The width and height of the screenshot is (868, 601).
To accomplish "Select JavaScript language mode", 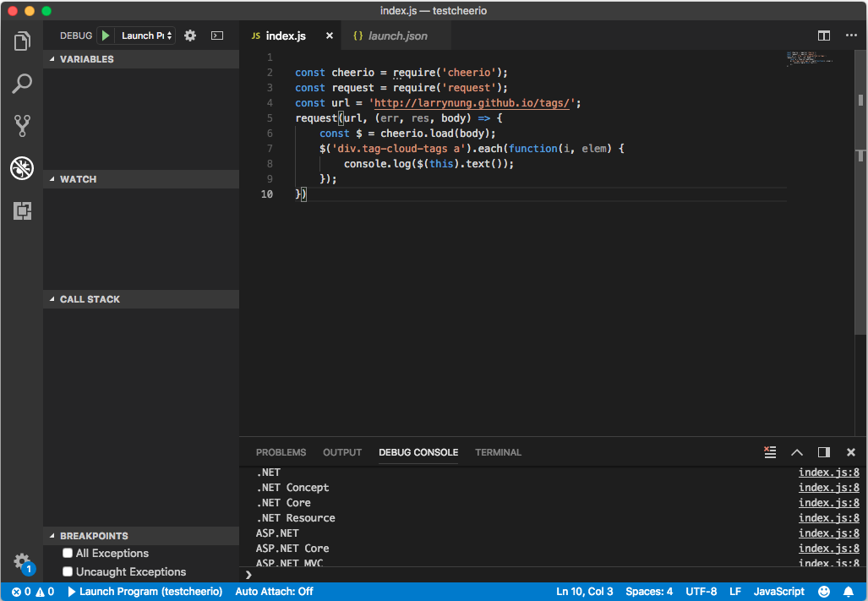I will (779, 592).
